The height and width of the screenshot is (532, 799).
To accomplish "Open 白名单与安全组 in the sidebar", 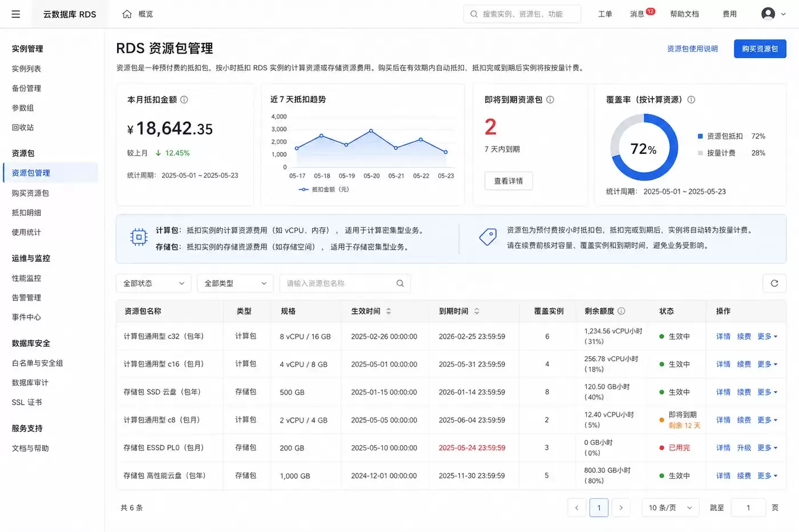I will point(37,363).
